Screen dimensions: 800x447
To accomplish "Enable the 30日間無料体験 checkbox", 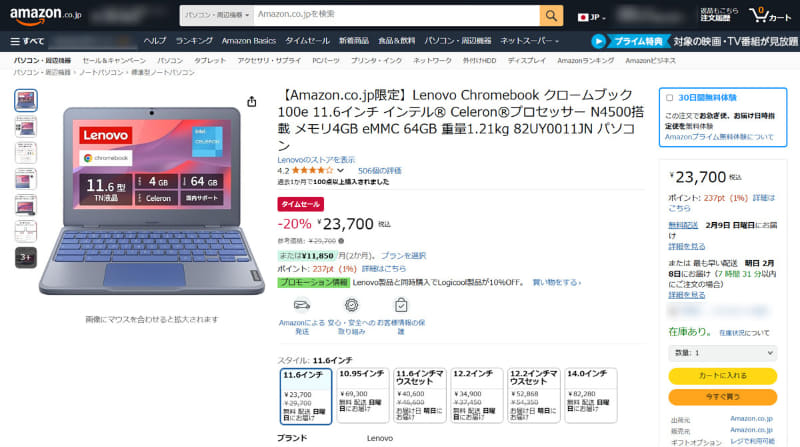I will tap(669, 97).
